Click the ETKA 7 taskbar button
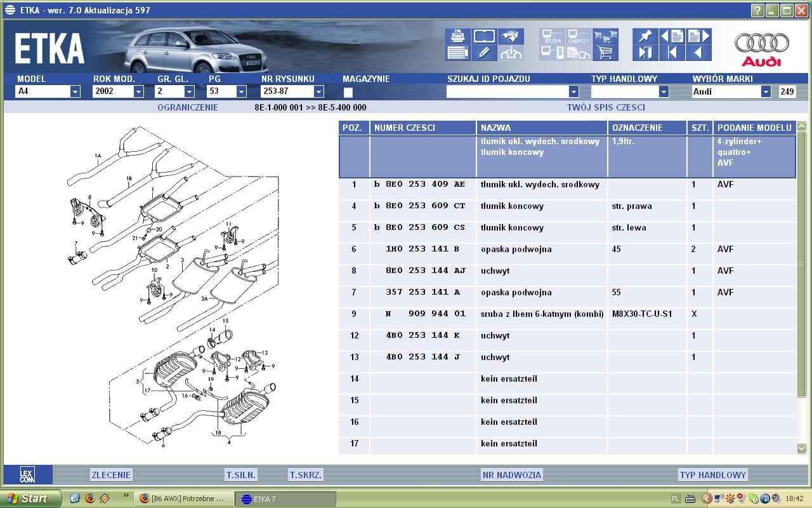The height and width of the screenshot is (508, 812). pos(284,498)
